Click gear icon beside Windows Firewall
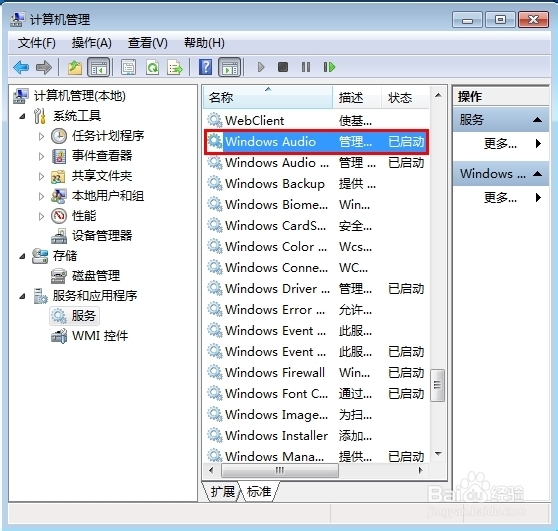 [215, 372]
